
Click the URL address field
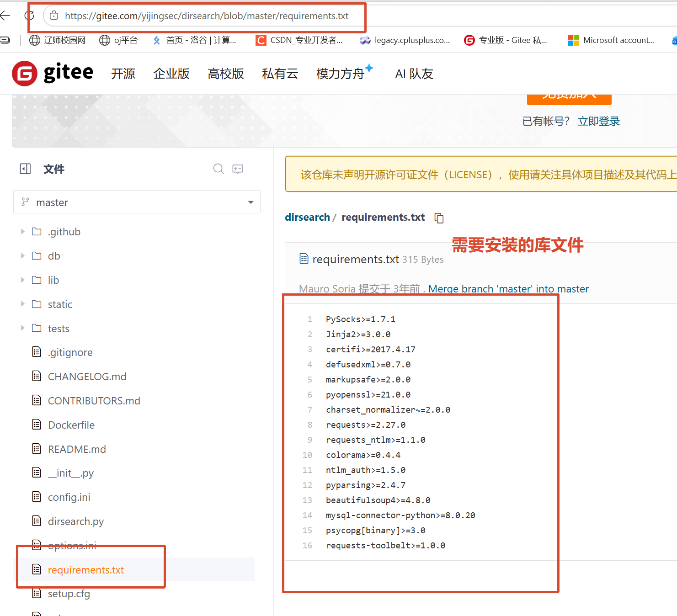click(207, 16)
